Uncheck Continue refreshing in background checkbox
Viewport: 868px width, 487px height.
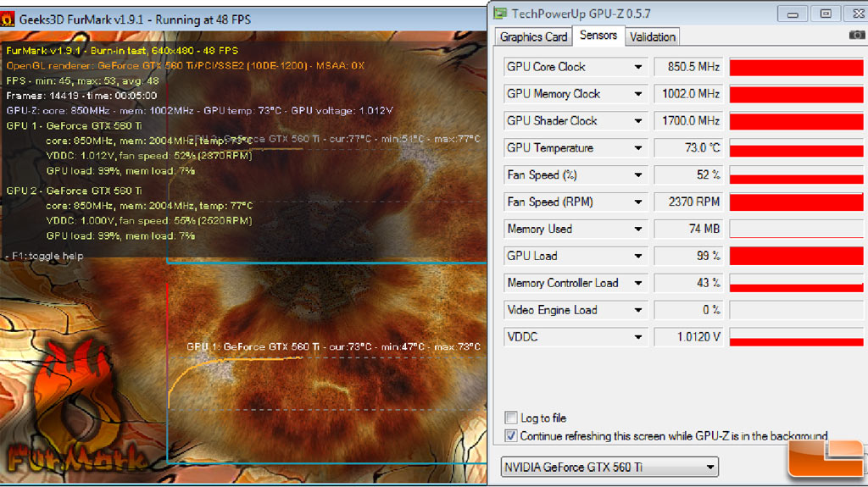pos(511,435)
